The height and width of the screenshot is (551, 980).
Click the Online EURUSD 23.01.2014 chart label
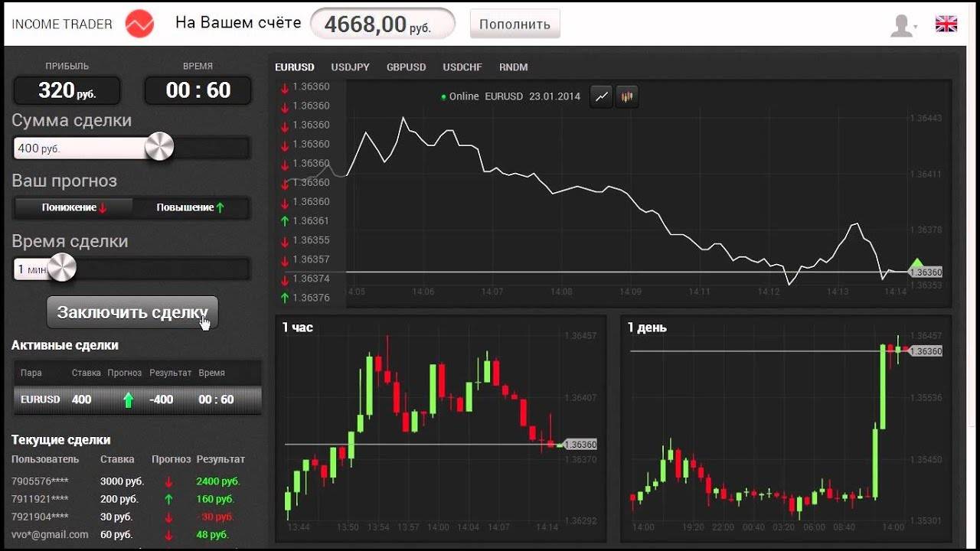coord(511,96)
